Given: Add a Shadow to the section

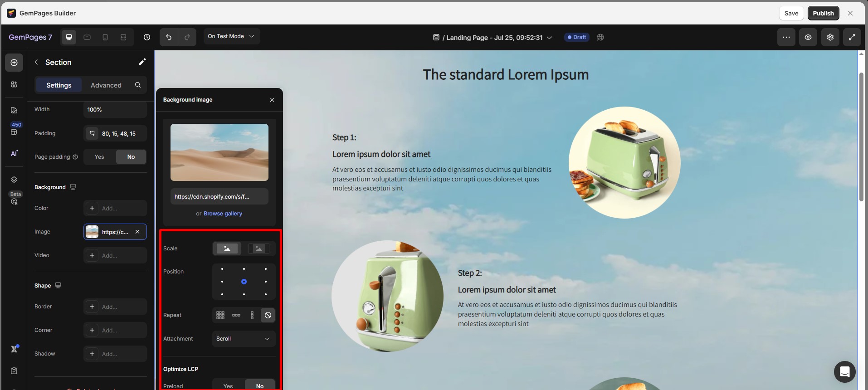Looking at the screenshot, I should pos(115,354).
